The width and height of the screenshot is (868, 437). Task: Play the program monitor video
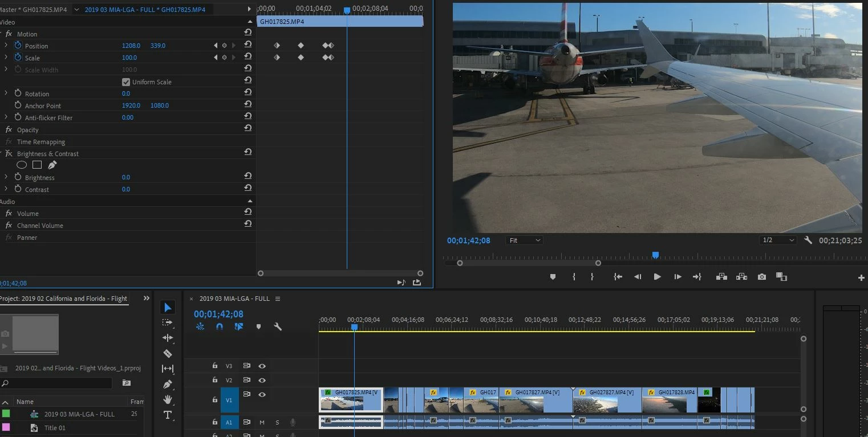tap(657, 277)
